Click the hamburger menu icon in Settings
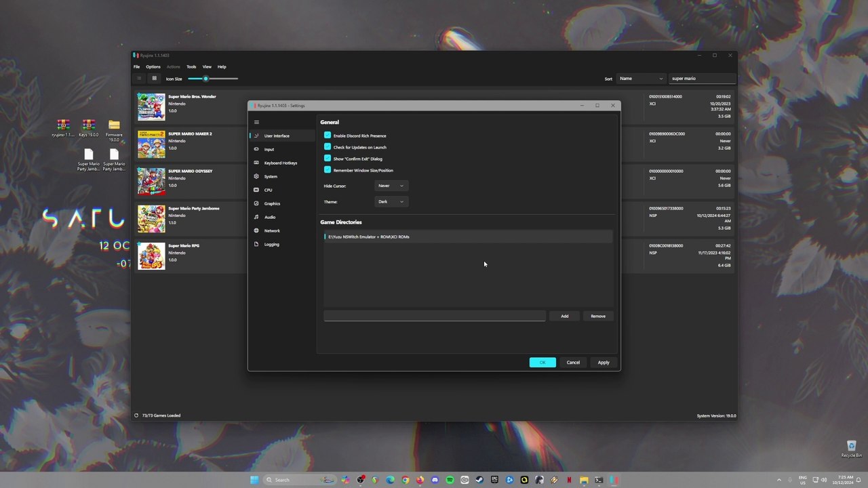This screenshot has width=868, height=488. pos(256,122)
